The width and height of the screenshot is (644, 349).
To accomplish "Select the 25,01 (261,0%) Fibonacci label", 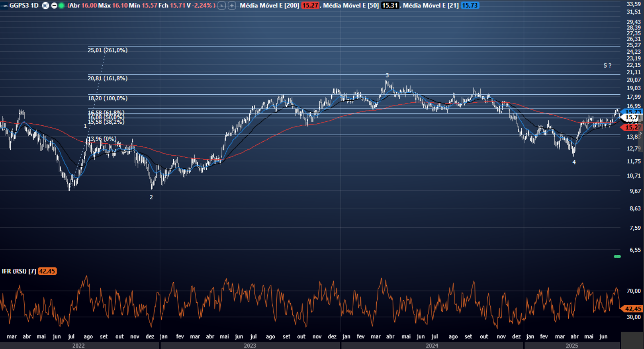I will coord(108,50).
